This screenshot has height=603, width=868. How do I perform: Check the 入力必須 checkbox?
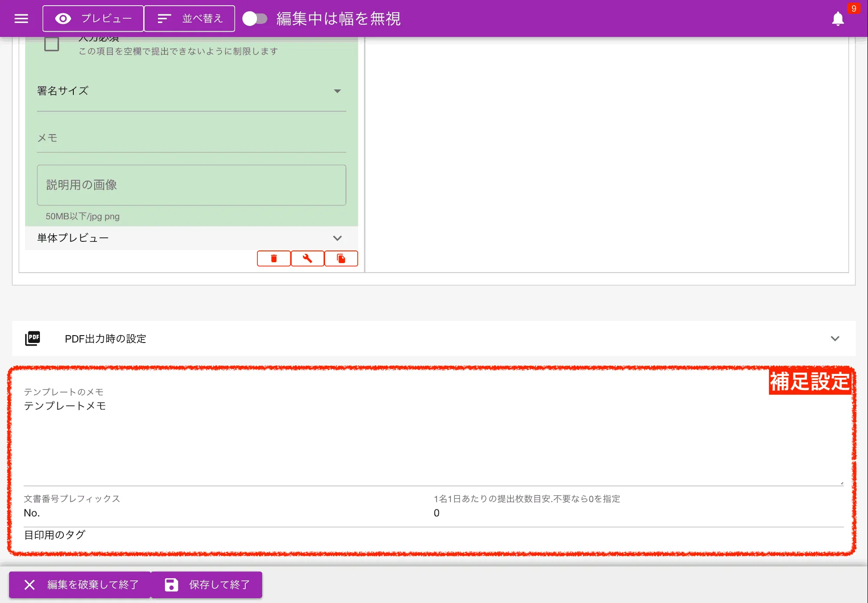click(x=52, y=44)
